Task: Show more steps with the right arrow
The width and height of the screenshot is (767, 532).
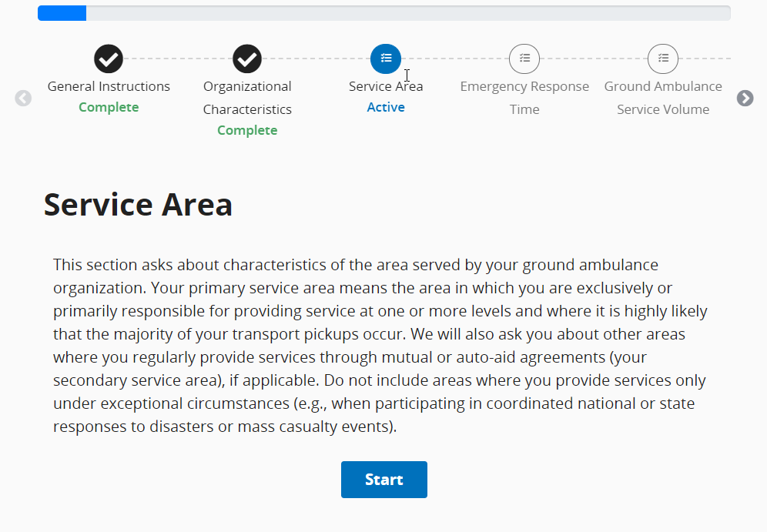Action: pyautogui.click(x=745, y=99)
